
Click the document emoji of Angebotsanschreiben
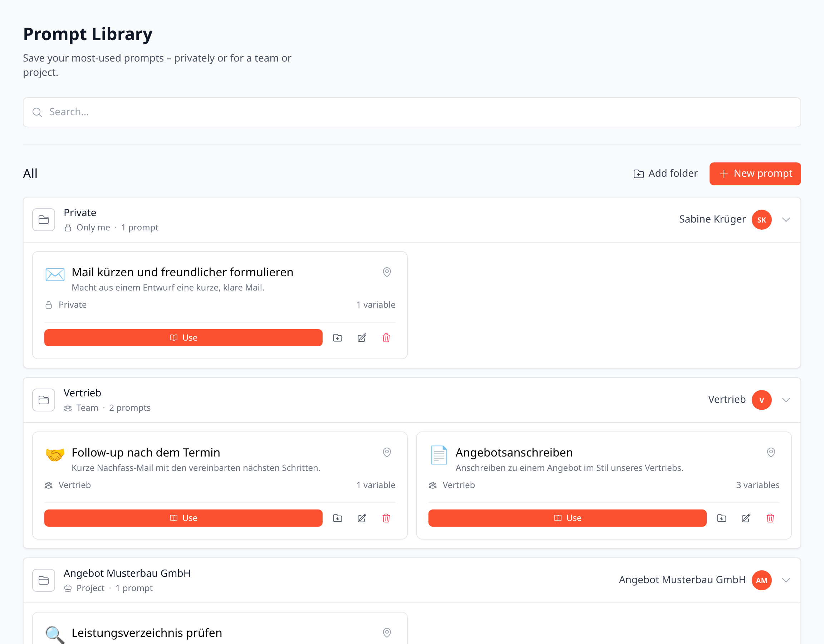439,454
